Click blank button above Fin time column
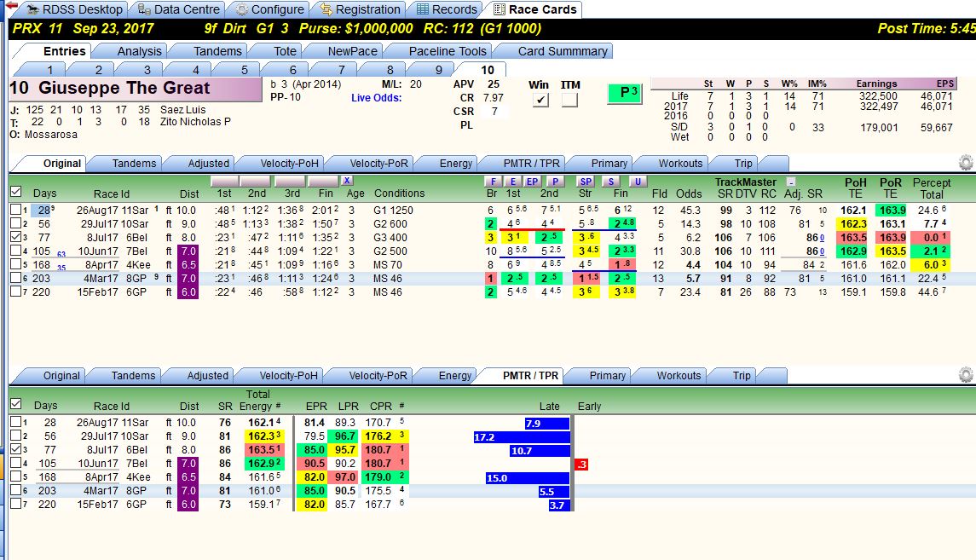Viewport: 976px width, 560px height. click(323, 181)
